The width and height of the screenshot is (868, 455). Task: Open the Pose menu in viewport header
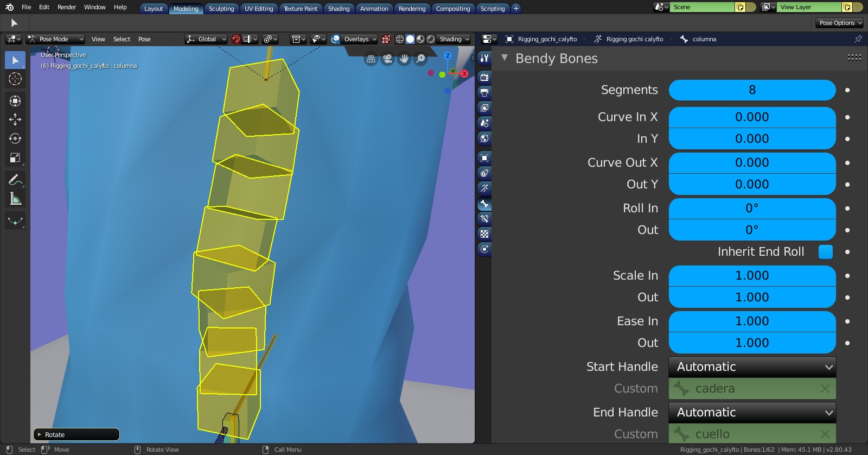tap(144, 39)
